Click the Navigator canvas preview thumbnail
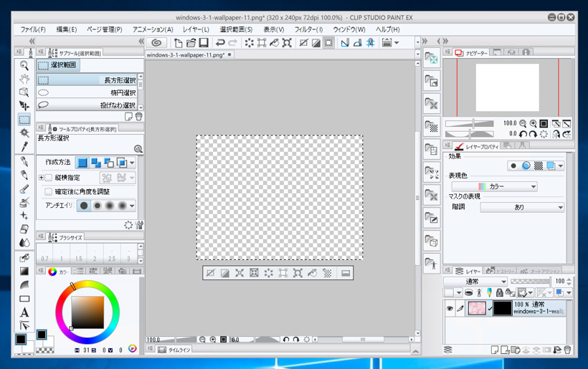This screenshot has width=588, height=369. [508, 87]
